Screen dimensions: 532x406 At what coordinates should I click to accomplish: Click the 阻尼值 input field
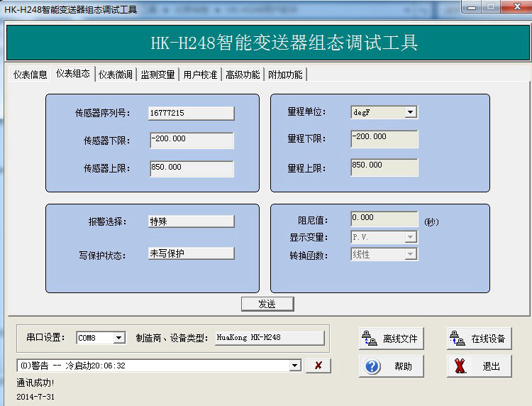coord(384,219)
